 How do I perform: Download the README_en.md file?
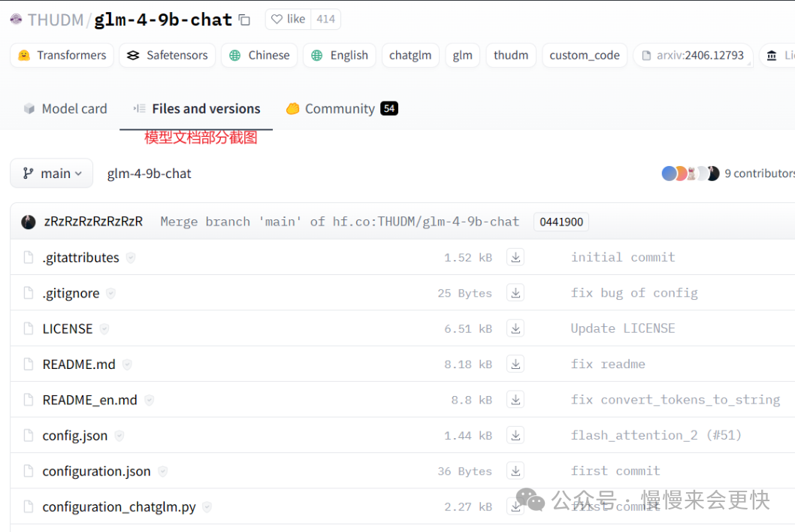pos(515,399)
